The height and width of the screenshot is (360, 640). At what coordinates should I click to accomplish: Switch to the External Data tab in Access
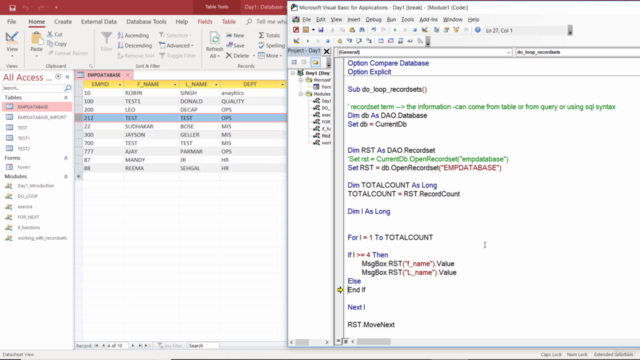click(x=99, y=22)
